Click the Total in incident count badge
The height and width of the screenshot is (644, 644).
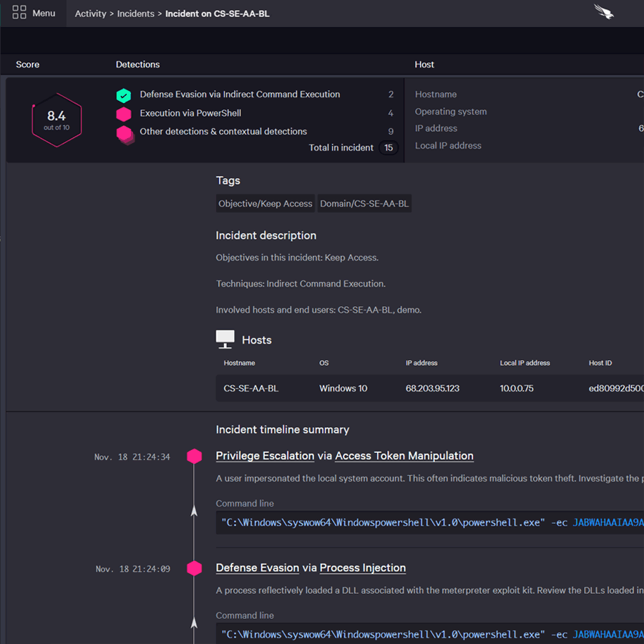coord(389,148)
